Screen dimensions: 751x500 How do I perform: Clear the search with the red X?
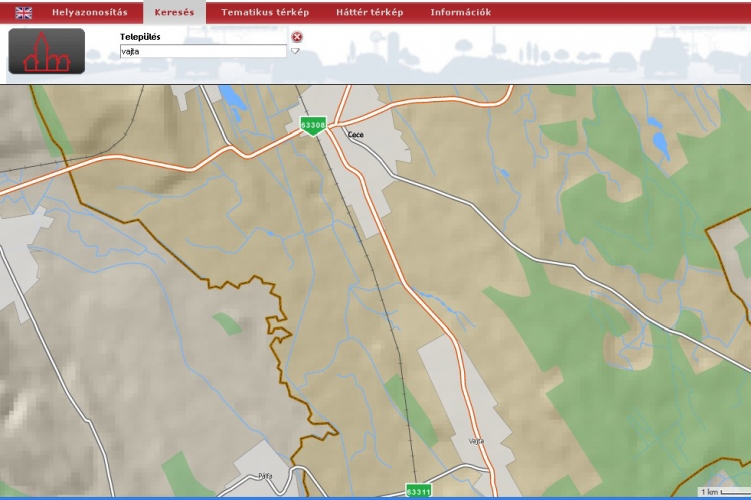pos(297,37)
